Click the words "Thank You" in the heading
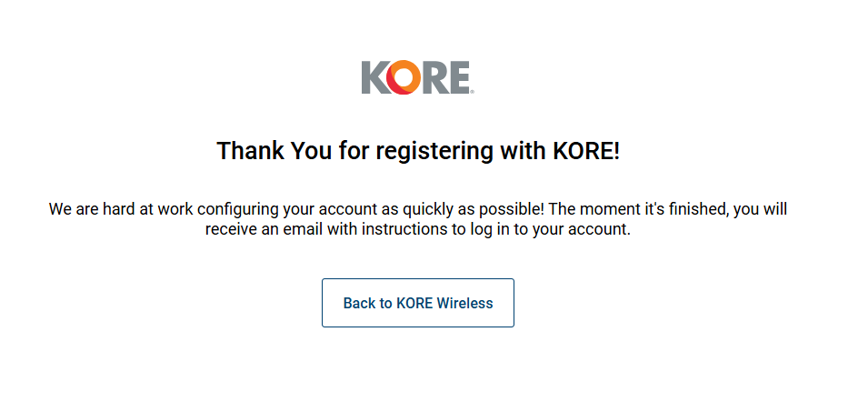The image size is (868, 402). coord(262,151)
